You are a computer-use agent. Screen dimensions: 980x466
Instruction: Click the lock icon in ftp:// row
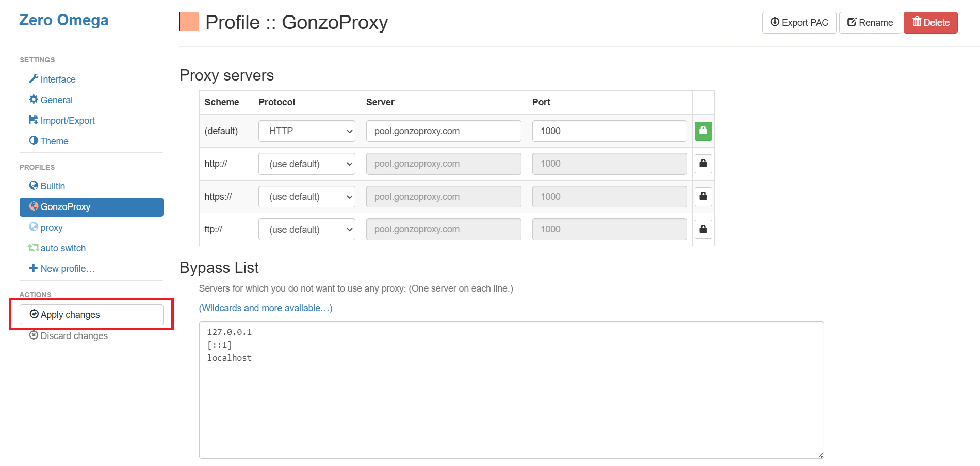pyautogui.click(x=703, y=229)
